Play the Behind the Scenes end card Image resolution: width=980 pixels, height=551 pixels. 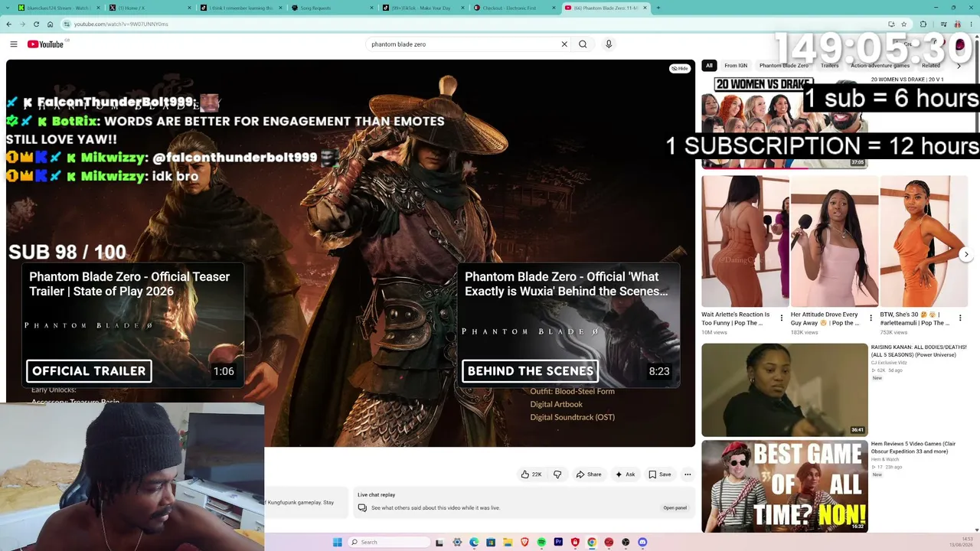pyautogui.click(x=568, y=324)
